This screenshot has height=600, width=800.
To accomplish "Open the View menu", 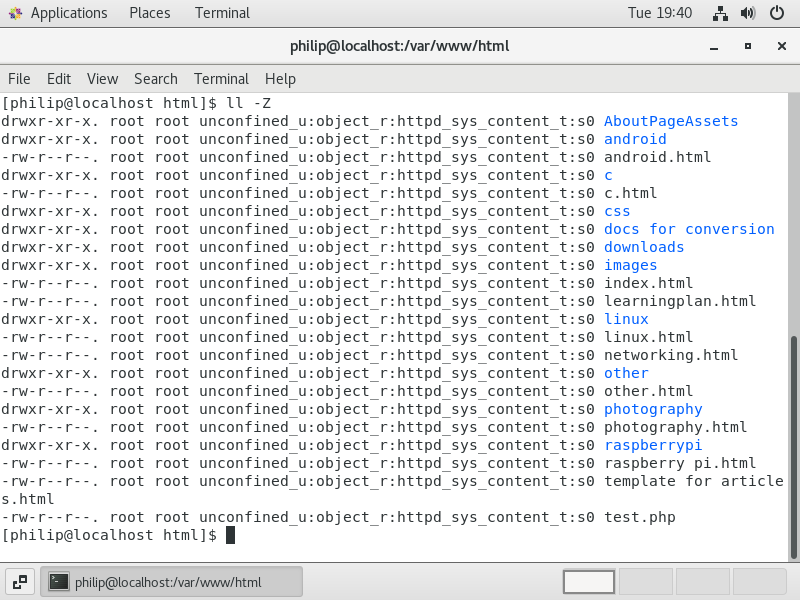I will [x=102, y=79].
